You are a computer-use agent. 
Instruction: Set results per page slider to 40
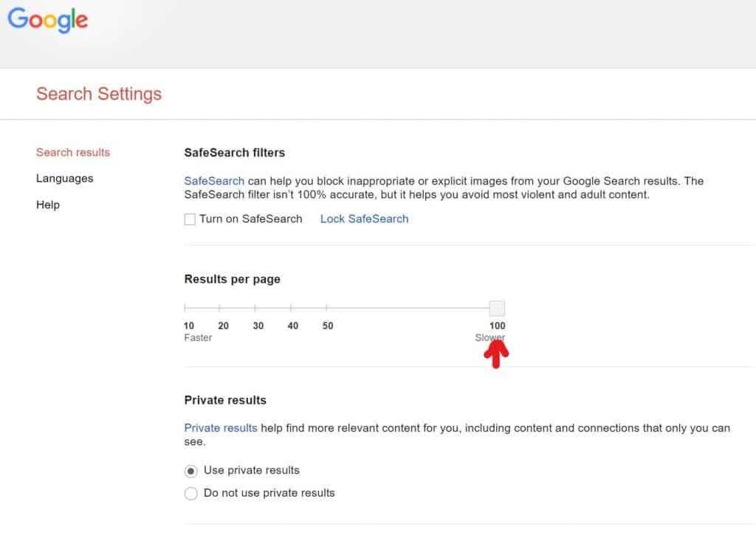coord(291,308)
